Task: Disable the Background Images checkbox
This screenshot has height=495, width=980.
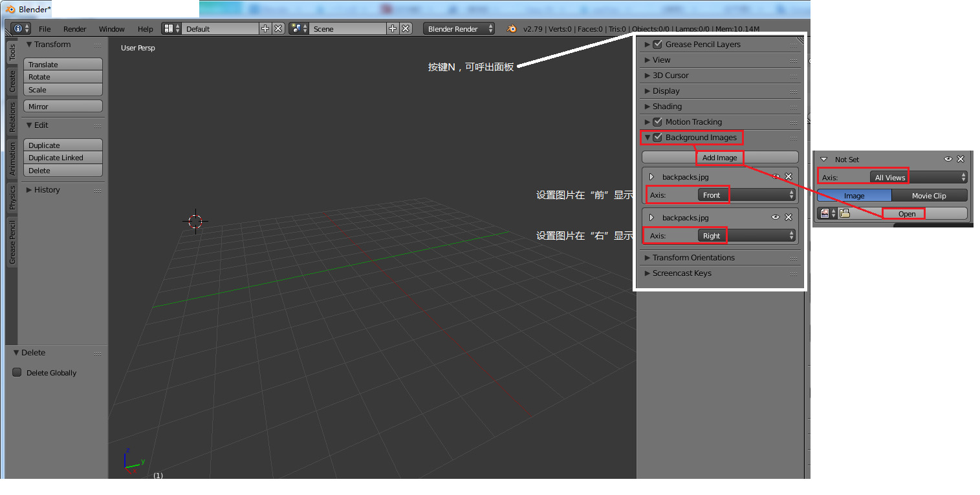Action: (x=658, y=137)
